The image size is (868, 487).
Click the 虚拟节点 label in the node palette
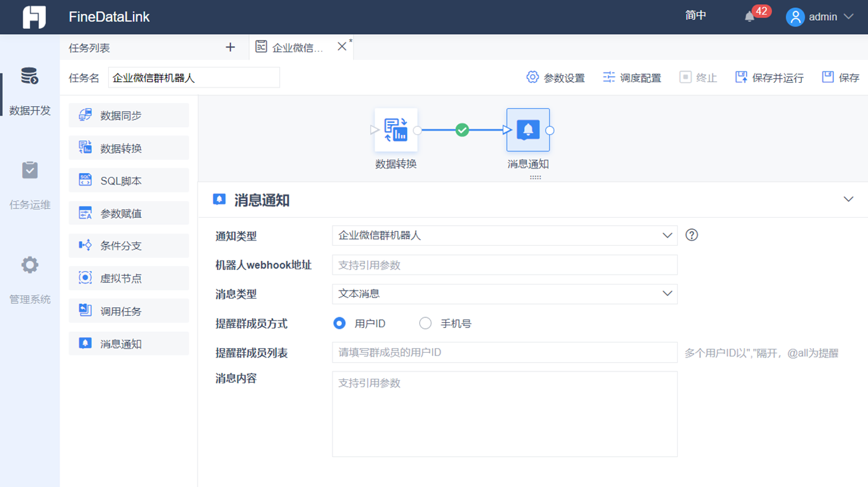tap(121, 279)
